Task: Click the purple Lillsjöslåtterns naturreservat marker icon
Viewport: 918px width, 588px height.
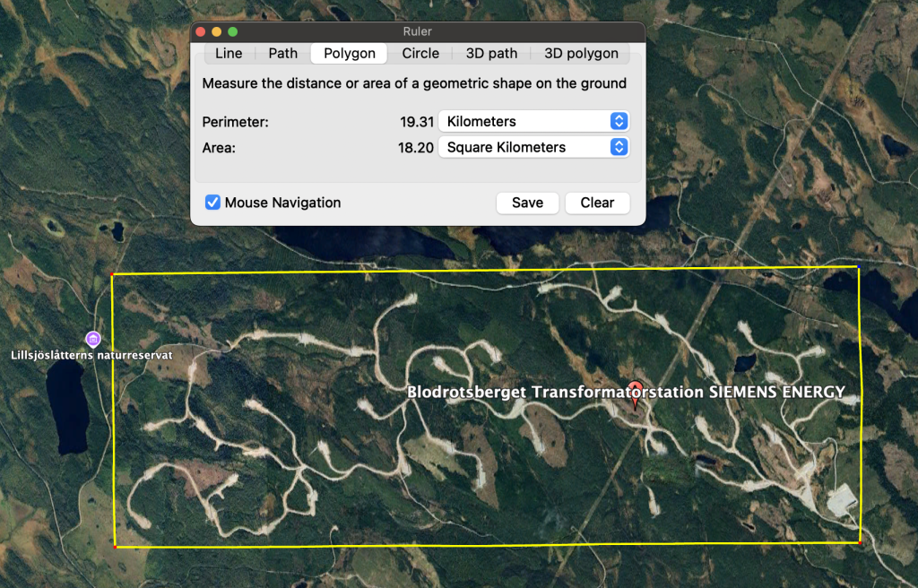Action: 92,339
